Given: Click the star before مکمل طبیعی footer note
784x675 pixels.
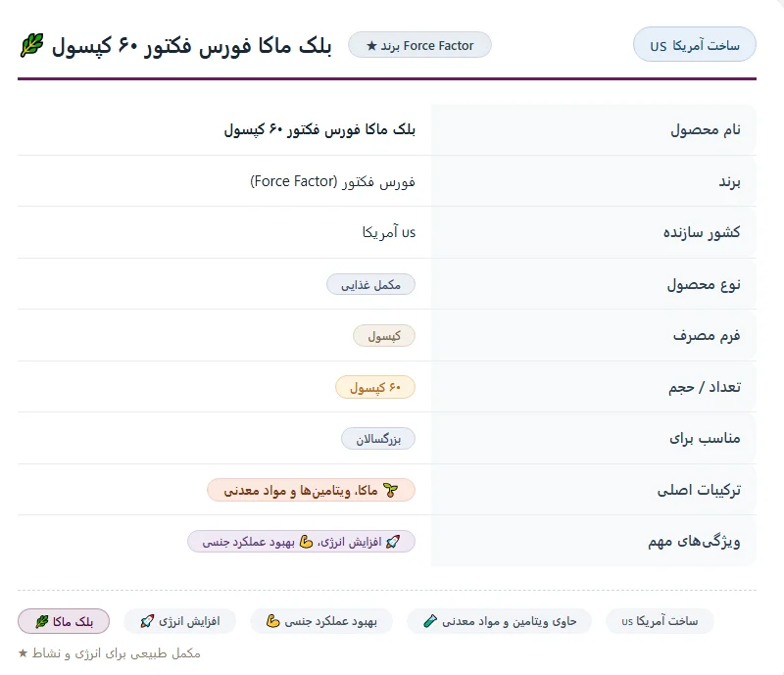Looking at the screenshot, I should pyautogui.click(x=23, y=653).
